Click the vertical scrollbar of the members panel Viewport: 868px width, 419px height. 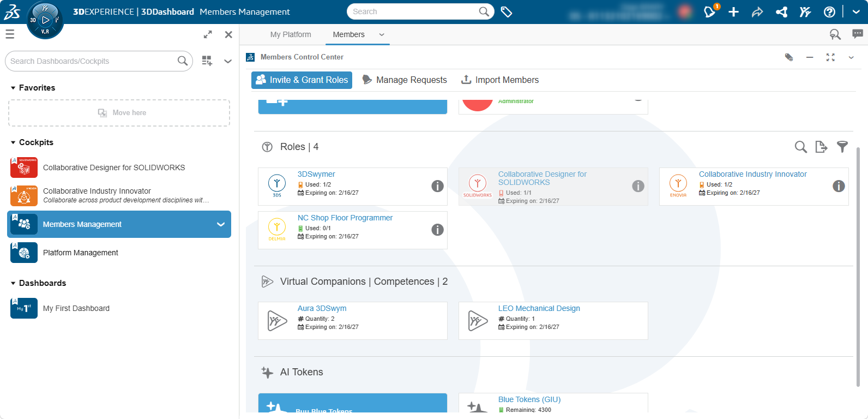(x=858, y=267)
